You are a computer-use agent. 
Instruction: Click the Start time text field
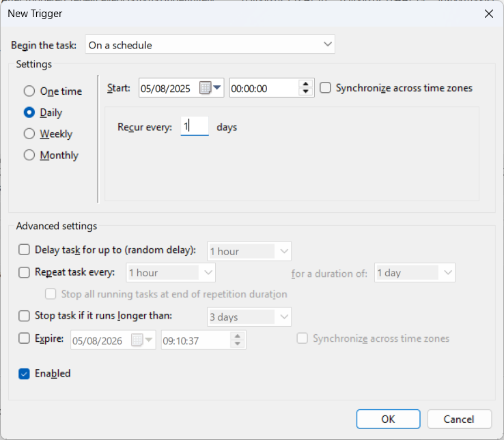click(263, 88)
